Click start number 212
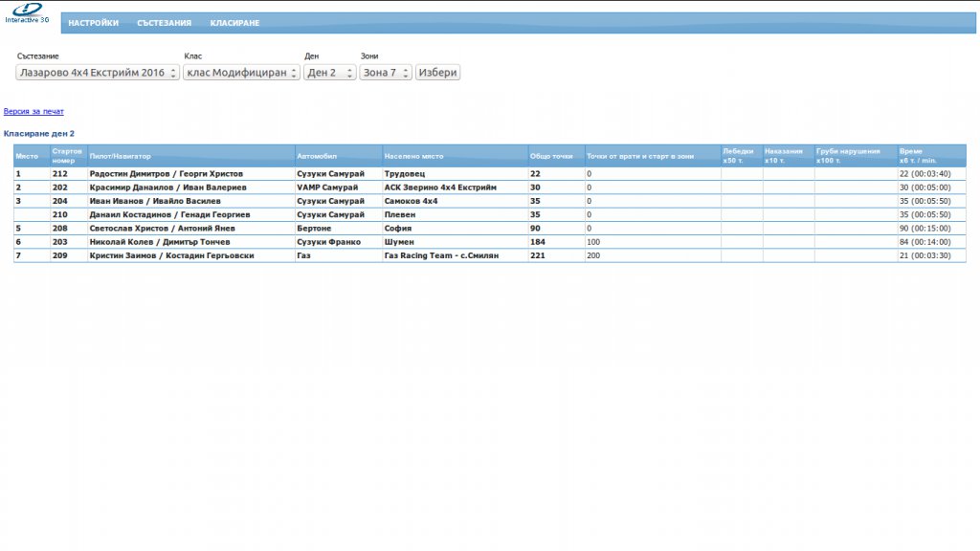 point(60,174)
